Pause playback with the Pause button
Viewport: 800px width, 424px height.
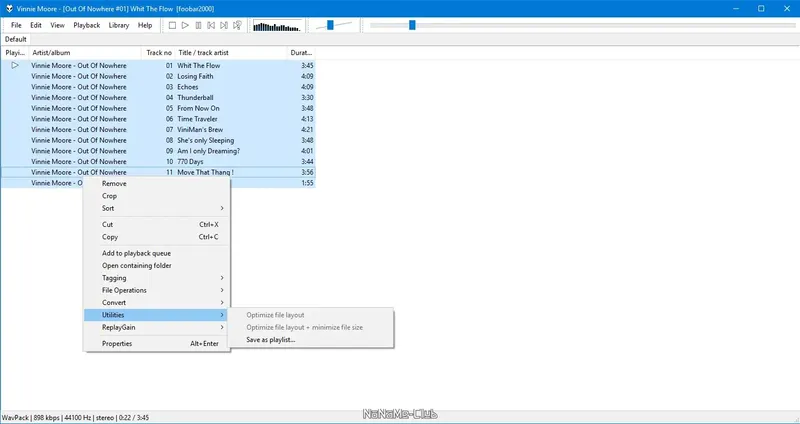click(198, 25)
